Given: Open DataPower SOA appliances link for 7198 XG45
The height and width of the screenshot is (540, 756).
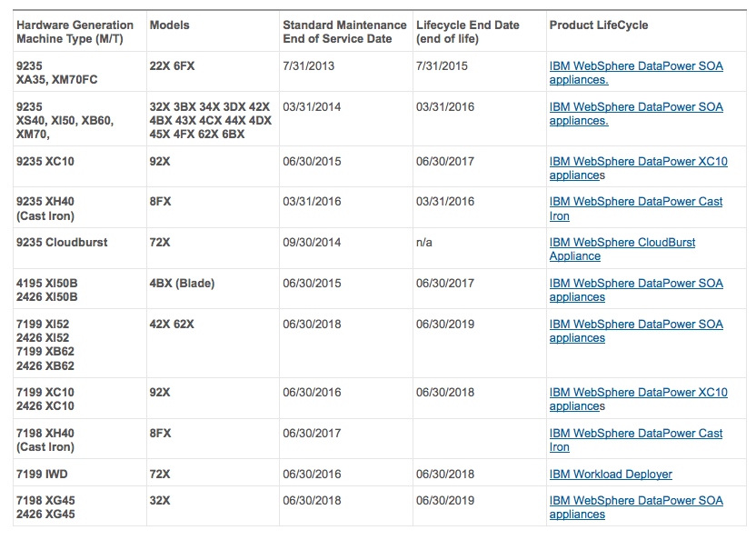Looking at the screenshot, I should (x=635, y=507).
